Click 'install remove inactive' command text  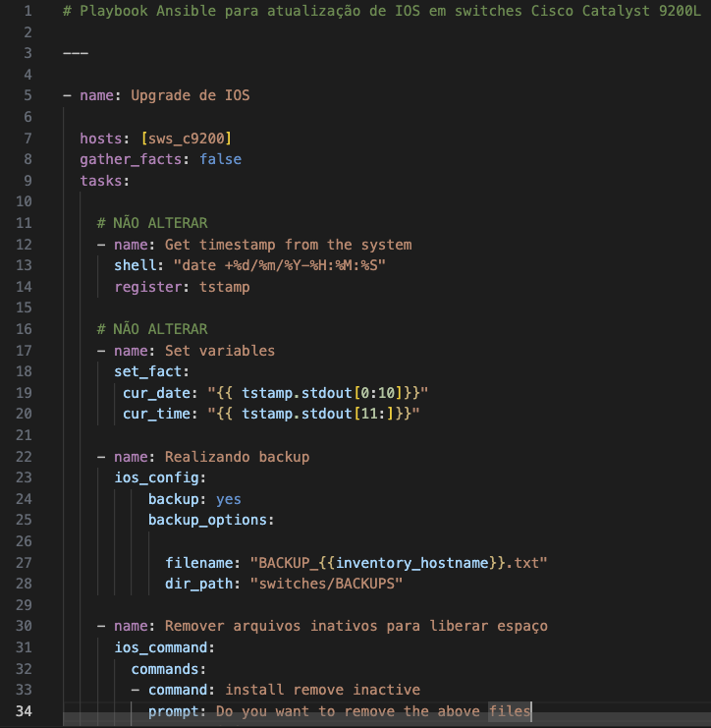[322, 690]
